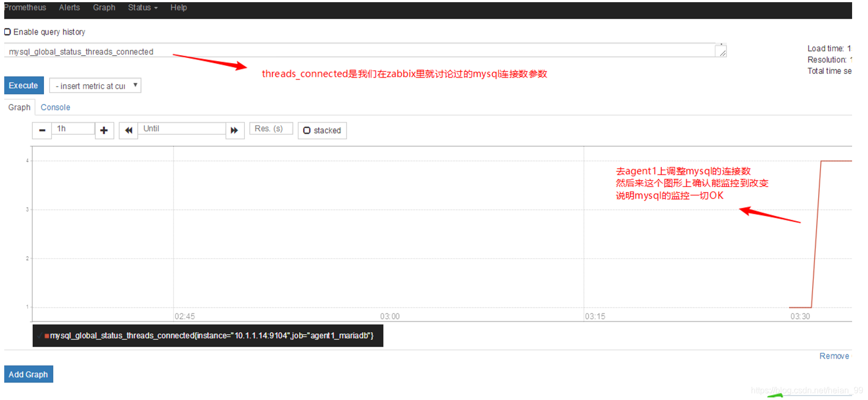Rewind end time with double-left arrow
Screen dimensions: 868x400
coord(128,131)
